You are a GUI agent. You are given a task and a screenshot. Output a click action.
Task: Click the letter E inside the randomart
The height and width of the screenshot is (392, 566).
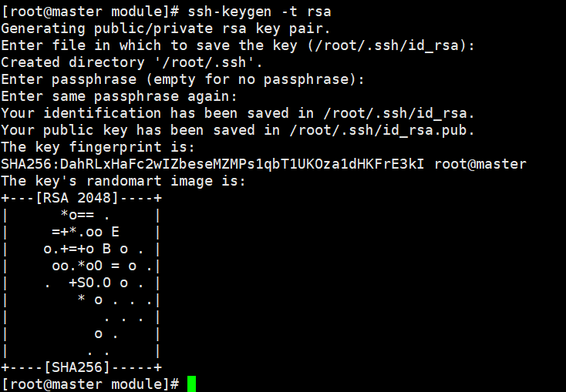pos(115,232)
